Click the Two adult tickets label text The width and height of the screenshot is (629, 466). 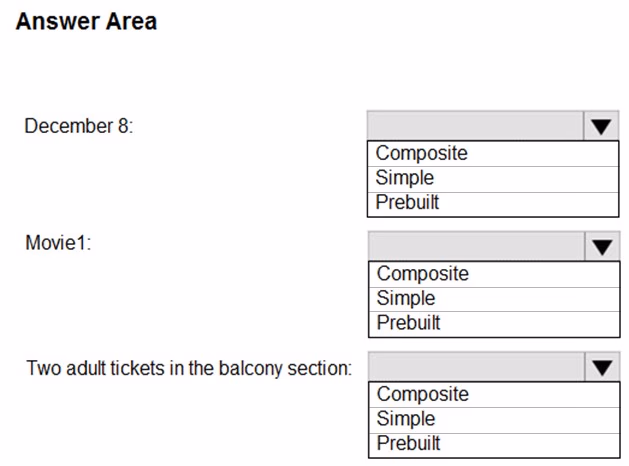click(x=189, y=368)
